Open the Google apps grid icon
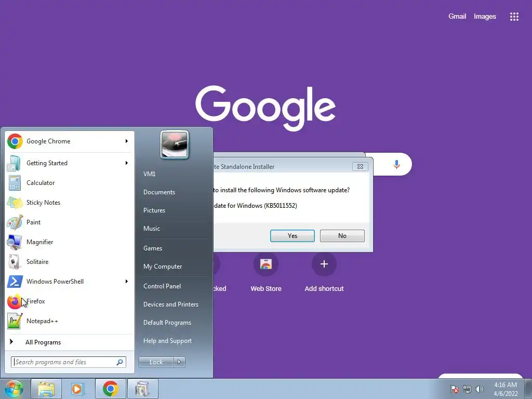 [514, 16]
